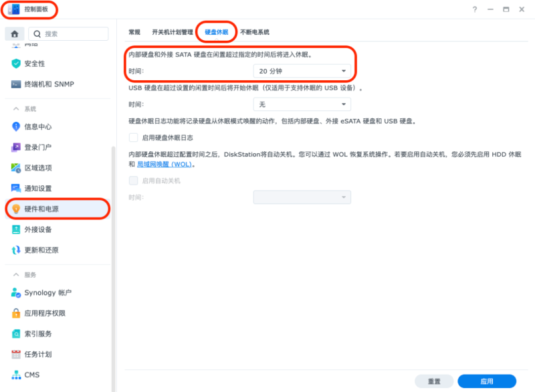Open 应用程序权限 lock icon
The image size is (535, 392).
tap(16, 313)
